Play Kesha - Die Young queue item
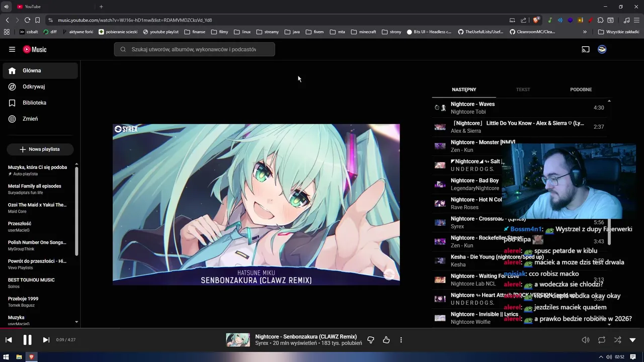 (520, 260)
